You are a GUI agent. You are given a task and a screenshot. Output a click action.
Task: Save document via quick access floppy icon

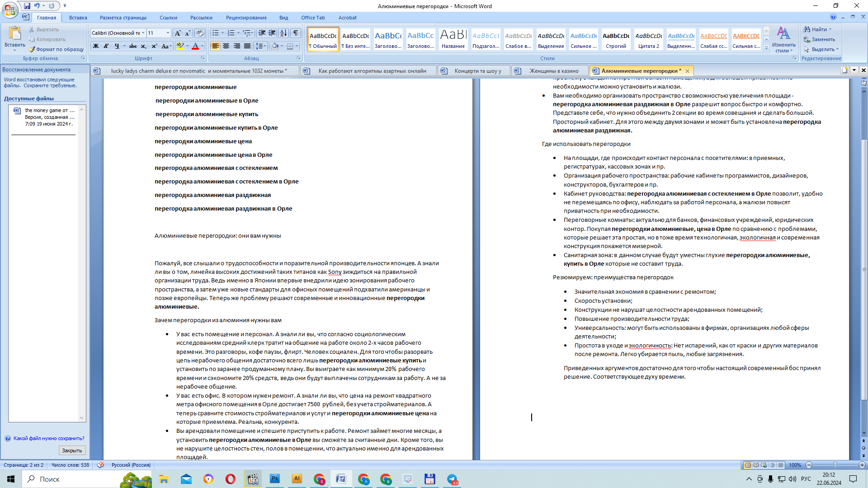pos(27,6)
